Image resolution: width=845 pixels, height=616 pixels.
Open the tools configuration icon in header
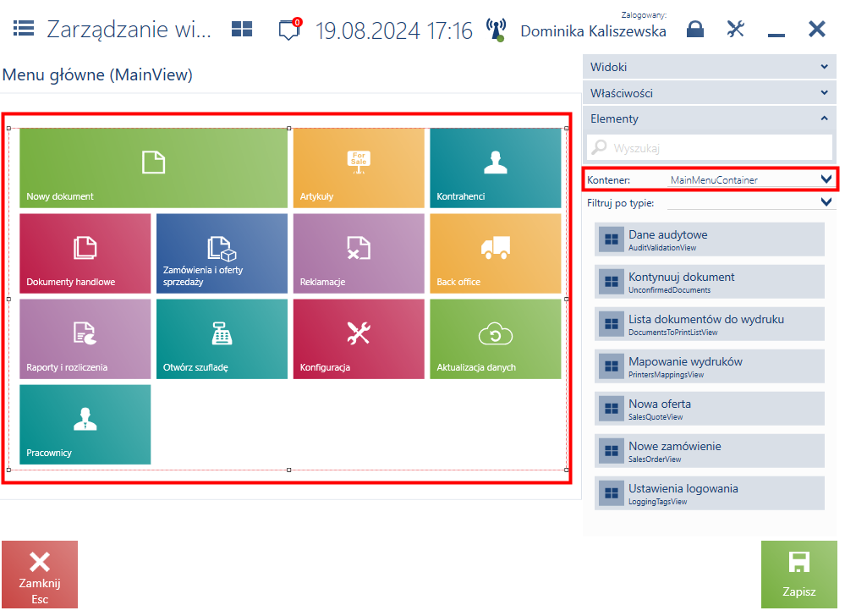tap(736, 29)
